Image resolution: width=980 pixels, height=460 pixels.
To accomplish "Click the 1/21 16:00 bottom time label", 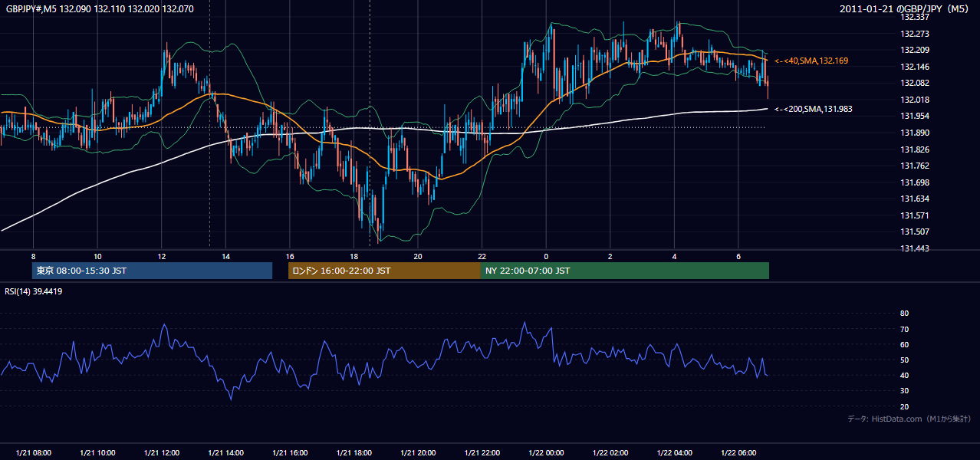I will click(x=290, y=453).
